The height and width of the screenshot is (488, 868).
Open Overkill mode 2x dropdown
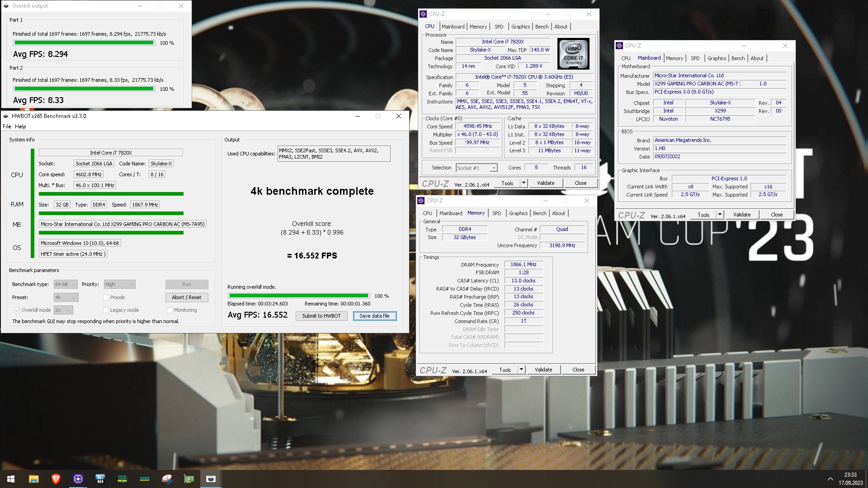63,310
